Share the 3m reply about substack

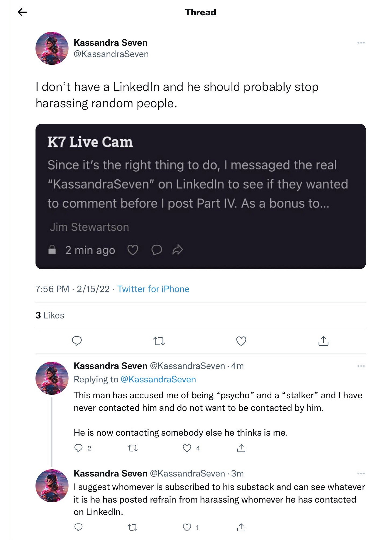point(241,527)
